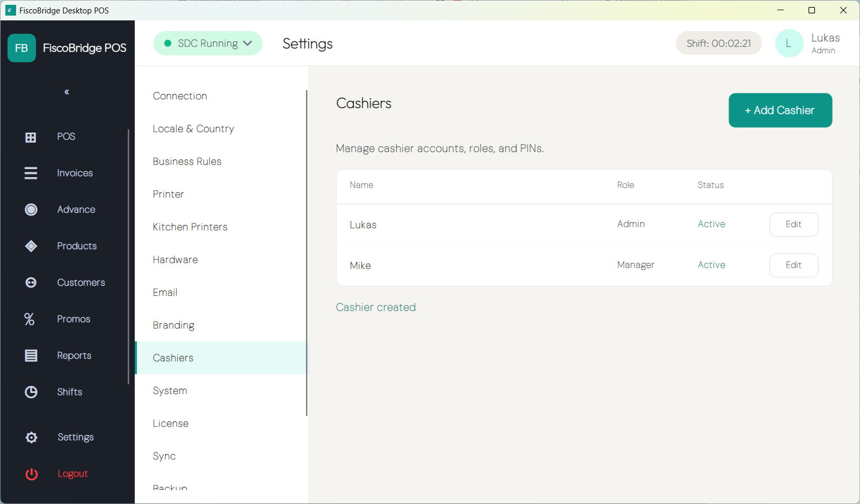Click the Advance circle icon
Viewport: 860px width, 504px height.
[31, 209]
